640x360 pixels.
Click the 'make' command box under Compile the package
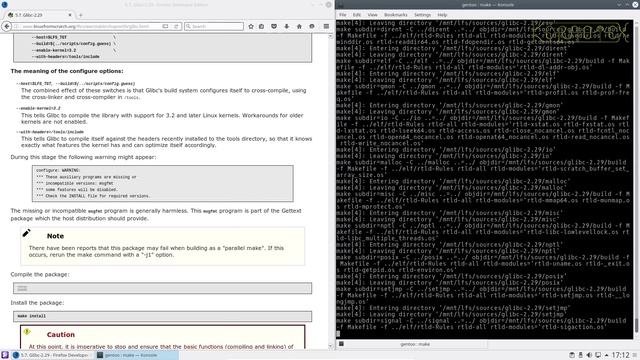click(162, 288)
